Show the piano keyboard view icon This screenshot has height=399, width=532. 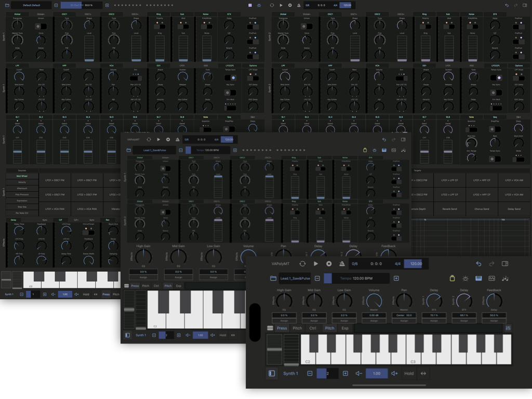click(478, 278)
